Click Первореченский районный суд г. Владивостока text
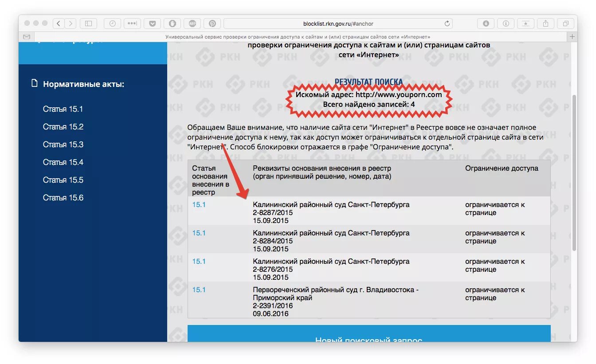 336,294
